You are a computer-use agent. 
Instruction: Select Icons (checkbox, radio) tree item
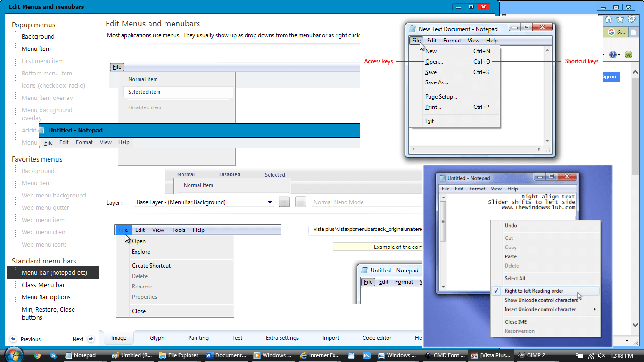pyautogui.click(x=53, y=86)
